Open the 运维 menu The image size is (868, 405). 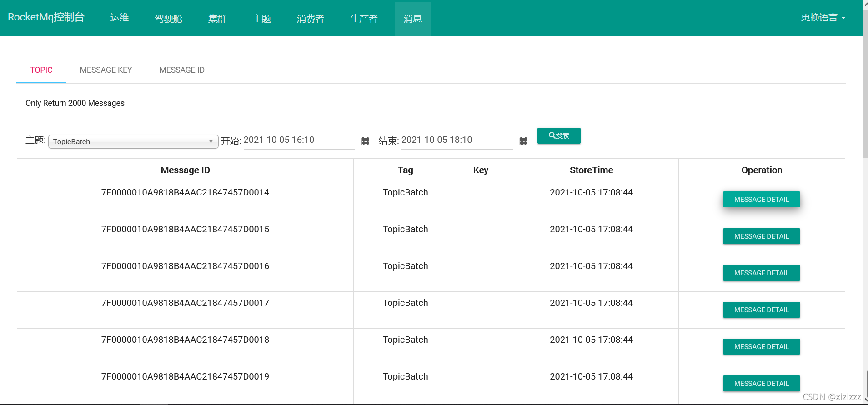click(x=120, y=18)
